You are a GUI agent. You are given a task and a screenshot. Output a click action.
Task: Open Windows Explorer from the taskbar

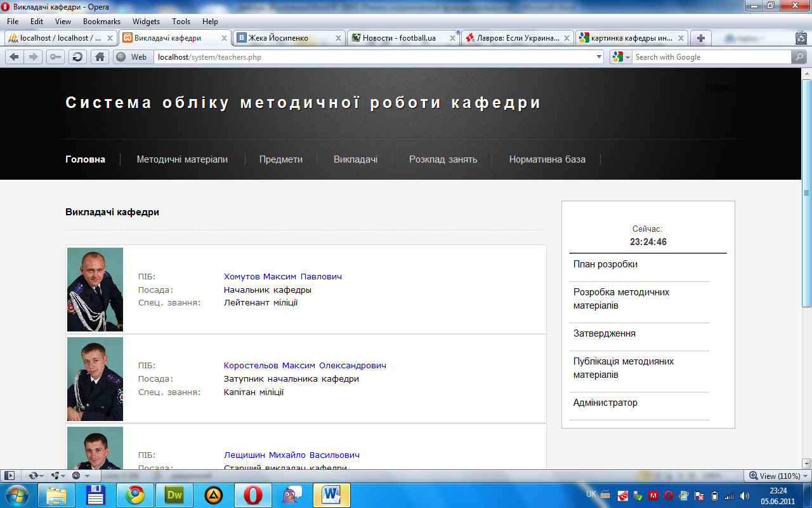[x=57, y=495]
